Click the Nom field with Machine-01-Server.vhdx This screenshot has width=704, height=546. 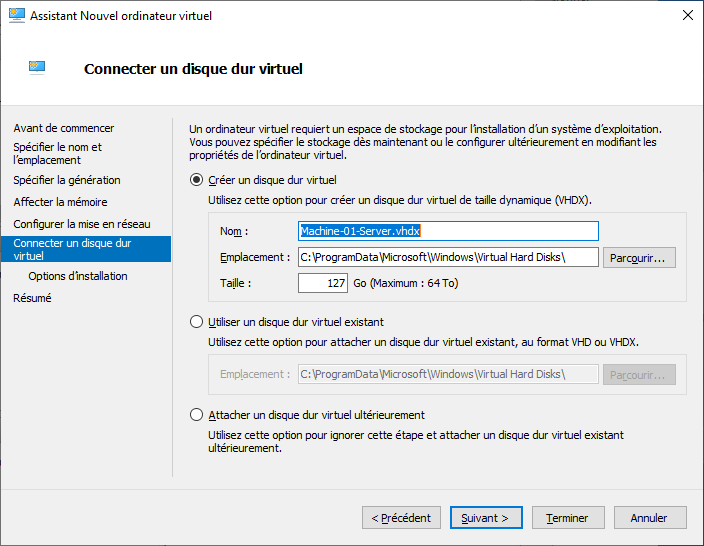[x=448, y=231]
